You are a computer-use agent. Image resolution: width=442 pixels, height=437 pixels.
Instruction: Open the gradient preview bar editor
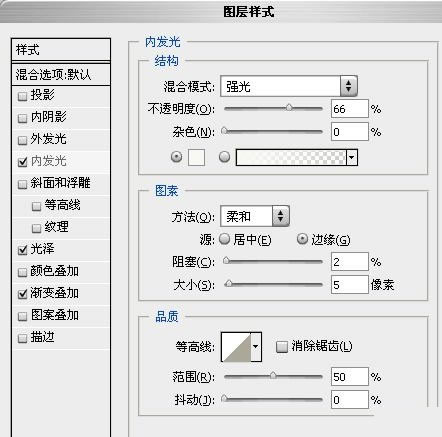pyautogui.click(x=291, y=157)
